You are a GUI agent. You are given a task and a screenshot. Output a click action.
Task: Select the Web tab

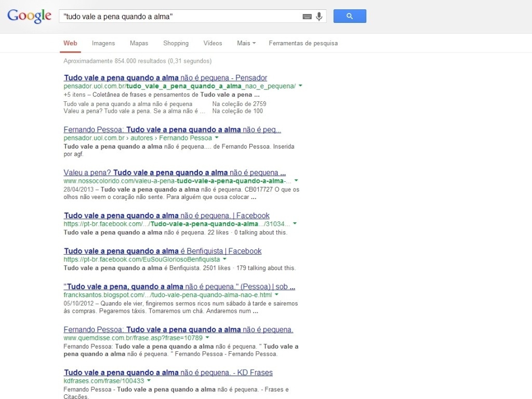tap(70, 43)
